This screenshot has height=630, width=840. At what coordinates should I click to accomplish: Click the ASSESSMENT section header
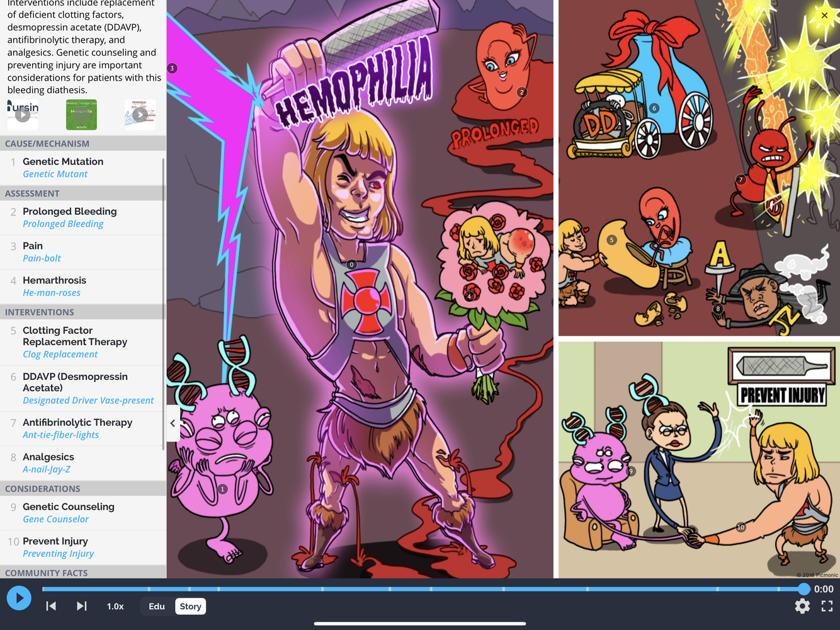click(83, 193)
